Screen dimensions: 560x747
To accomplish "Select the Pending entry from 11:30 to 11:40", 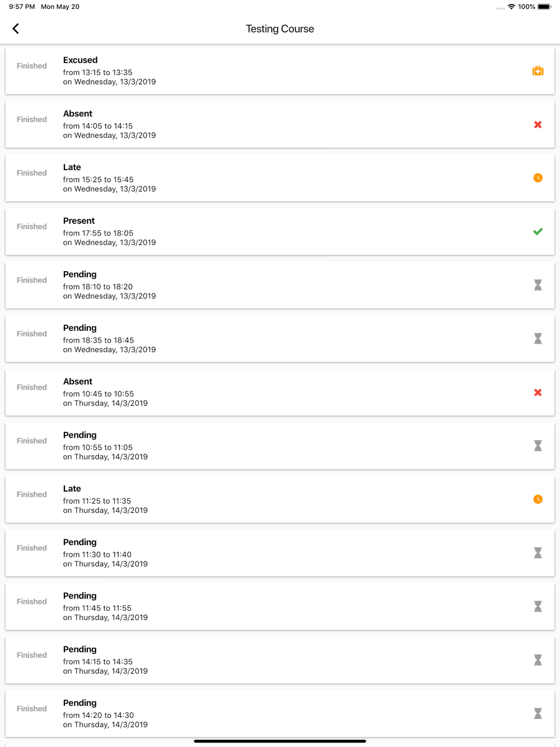I will click(x=280, y=553).
